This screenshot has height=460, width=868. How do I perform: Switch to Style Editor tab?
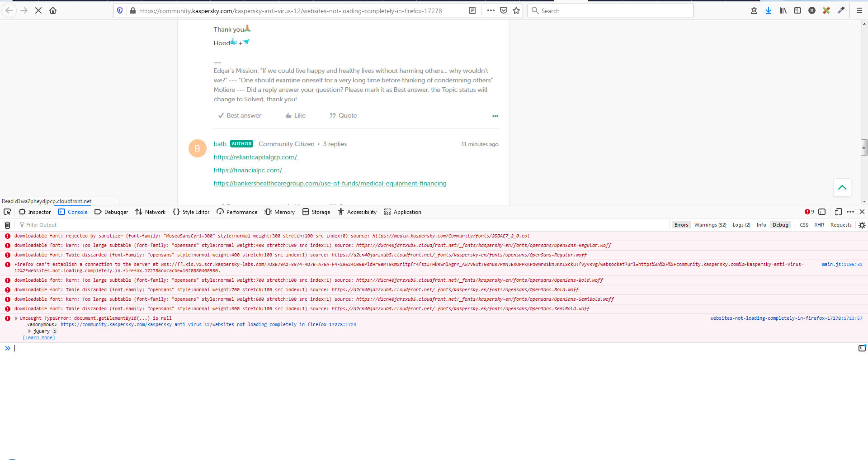[x=191, y=212]
